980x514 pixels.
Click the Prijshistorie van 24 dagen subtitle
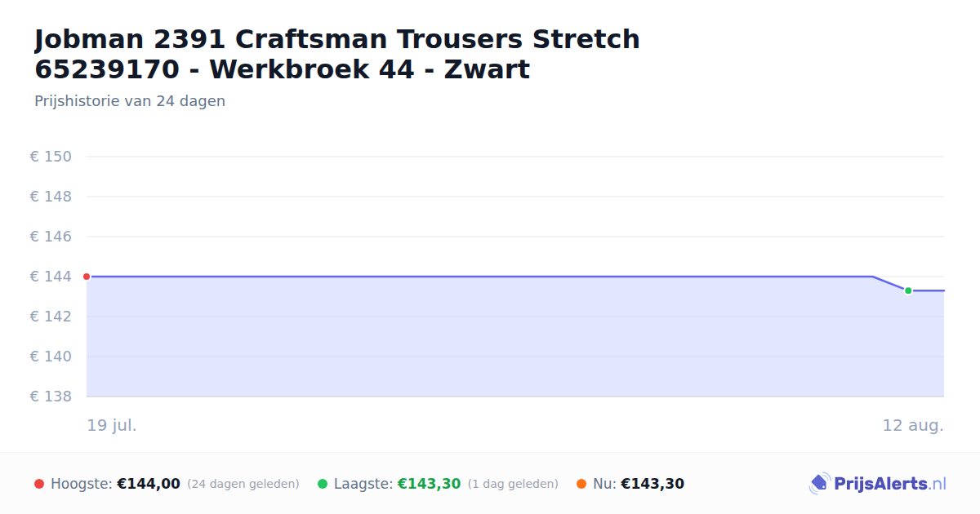click(x=130, y=101)
